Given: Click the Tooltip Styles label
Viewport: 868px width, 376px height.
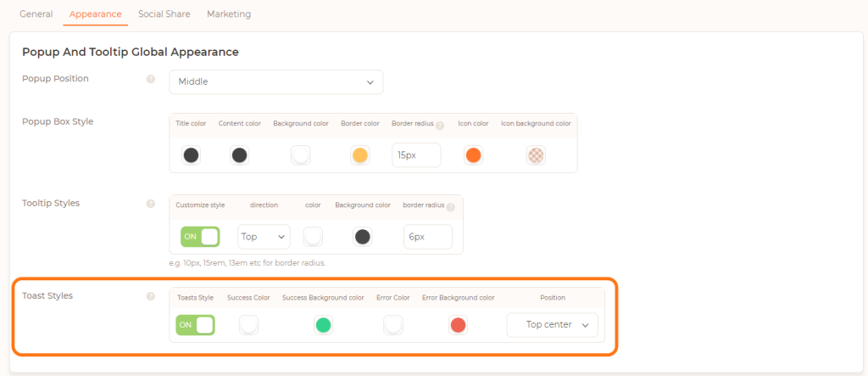Looking at the screenshot, I should click(x=51, y=203).
